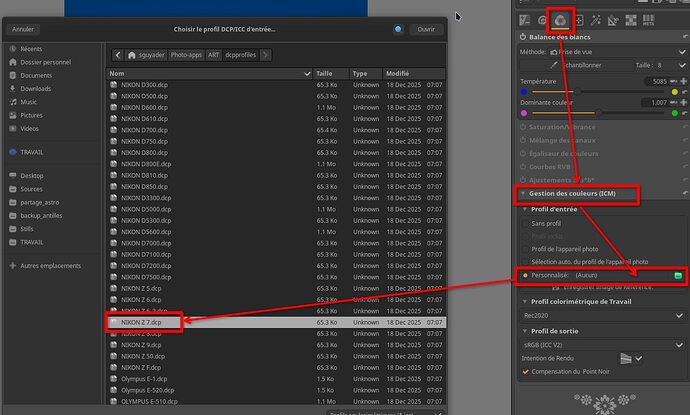690x415 pixels.
Task: Click the green folder icon beside Personnalisé
Action: [x=678, y=275]
